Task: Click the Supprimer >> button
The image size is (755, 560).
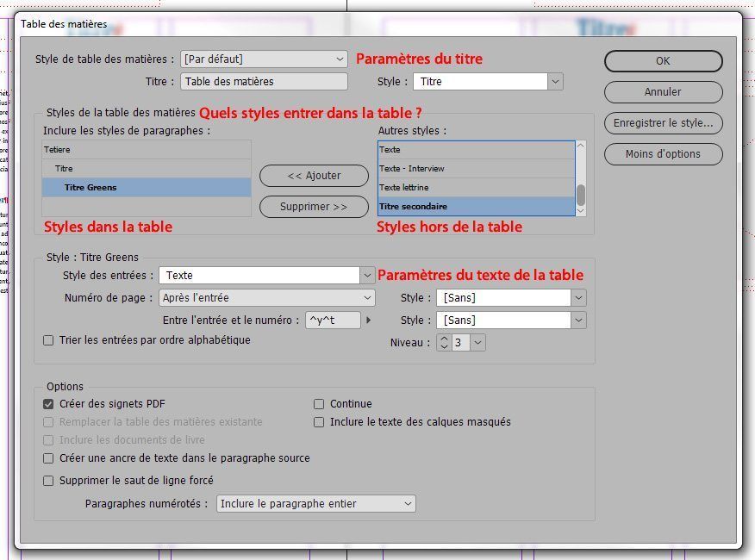Action: (x=314, y=207)
